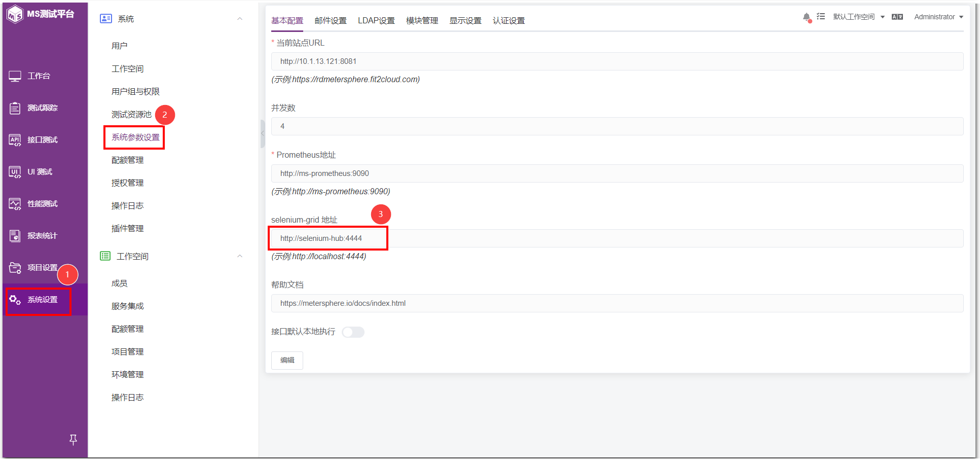Collapse the 工作空间 menu section
Viewport: 980px width, 462px height.
pos(240,256)
